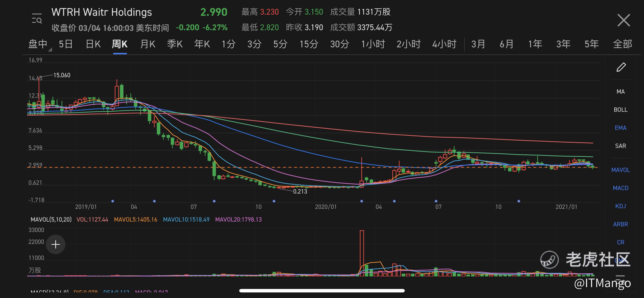Toggle the KDJ sub-indicator
The width and height of the screenshot is (644, 298).
(621, 206)
